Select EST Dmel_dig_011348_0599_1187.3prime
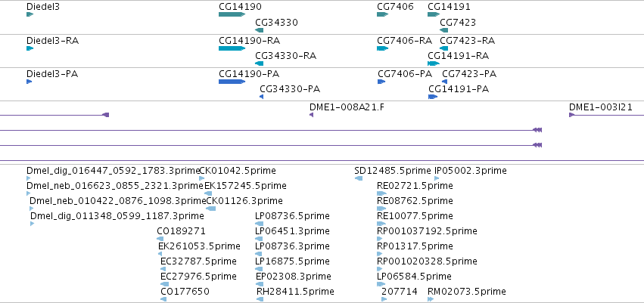 pyautogui.click(x=117, y=216)
